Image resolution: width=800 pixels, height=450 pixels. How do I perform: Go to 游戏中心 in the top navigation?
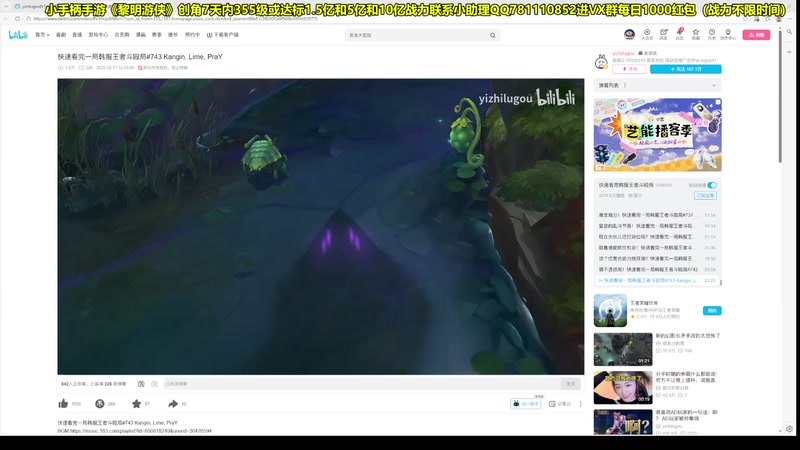[98, 35]
